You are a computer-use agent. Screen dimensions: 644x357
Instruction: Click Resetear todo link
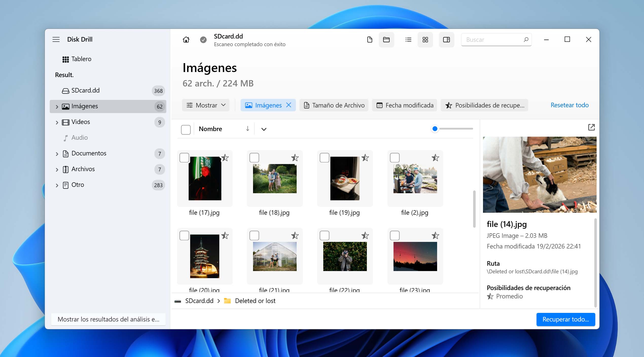(x=569, y=105)
